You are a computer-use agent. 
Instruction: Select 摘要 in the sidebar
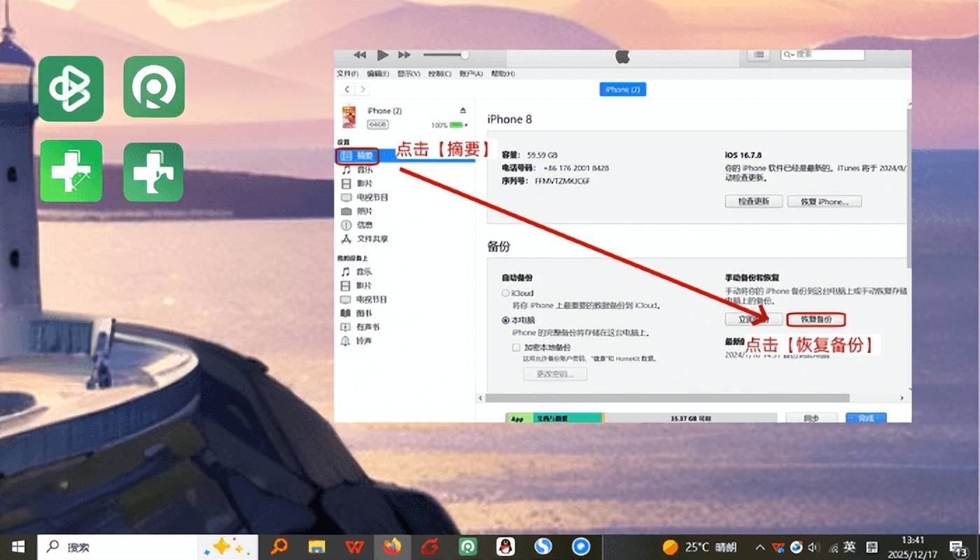click(x=358, y=156)
